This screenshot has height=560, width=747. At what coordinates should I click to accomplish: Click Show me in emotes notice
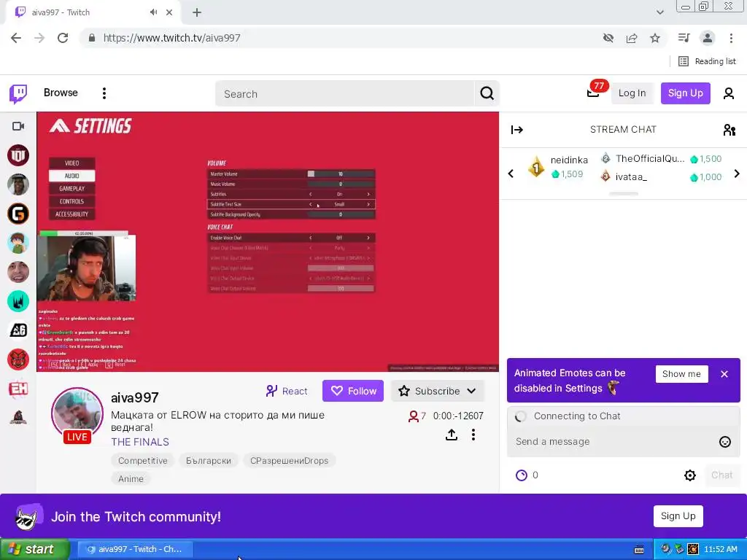pos(681,374)
